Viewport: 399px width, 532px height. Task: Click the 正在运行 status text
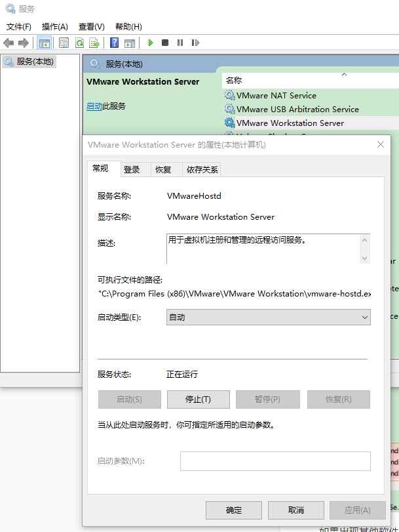pyautogui.click(x=182, y=374)
